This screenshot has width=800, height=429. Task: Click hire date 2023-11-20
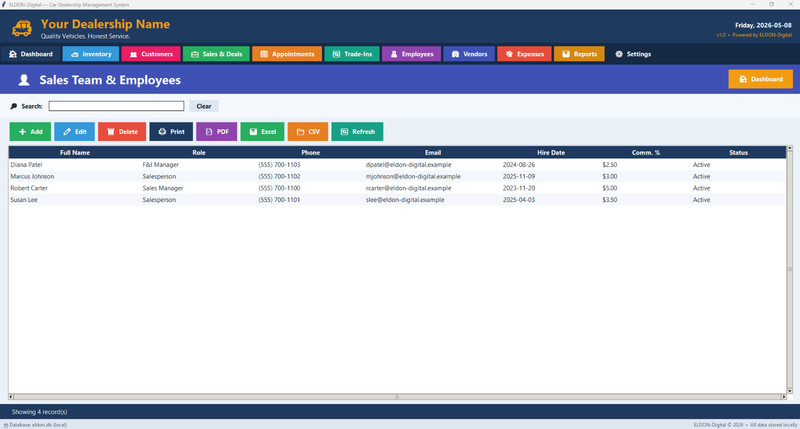[519, 188]
